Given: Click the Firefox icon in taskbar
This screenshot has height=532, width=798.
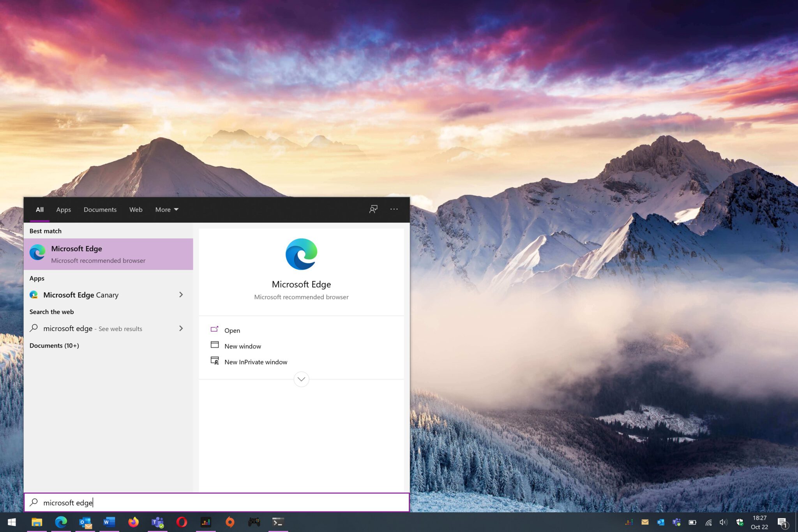Looking at the screenshot, I should 133,522.
